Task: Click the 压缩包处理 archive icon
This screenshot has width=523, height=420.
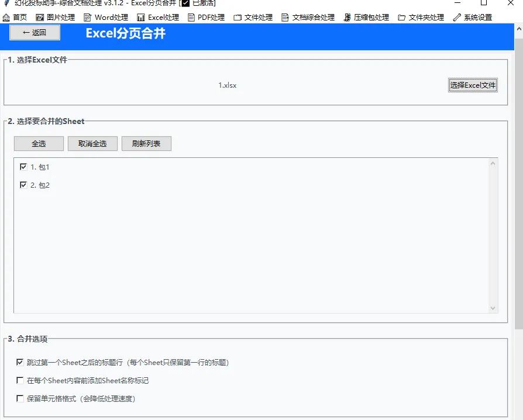Action: pyautogui.click(x=347, y=18)
